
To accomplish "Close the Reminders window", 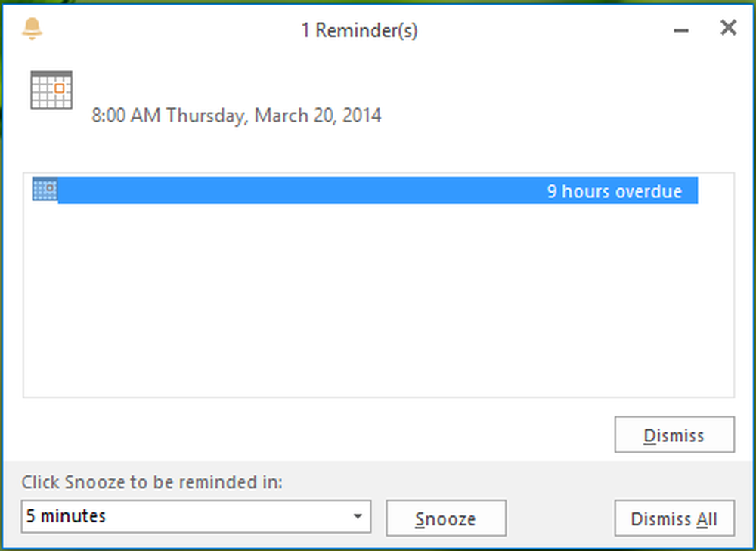I will tap(728, 29).
